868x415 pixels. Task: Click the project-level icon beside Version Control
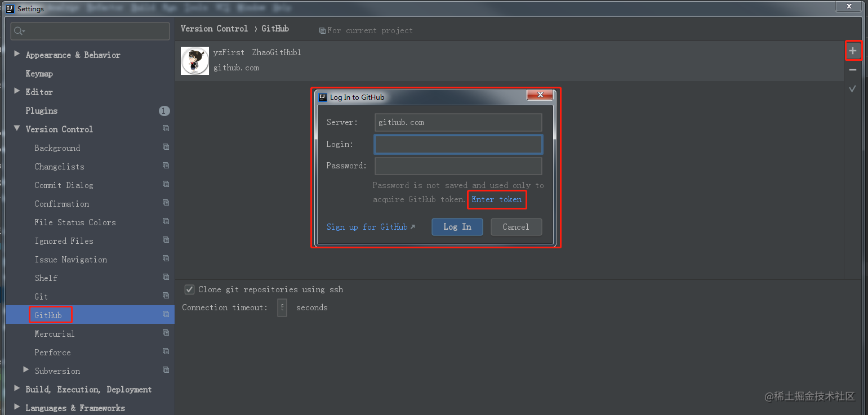click(166, 128)
